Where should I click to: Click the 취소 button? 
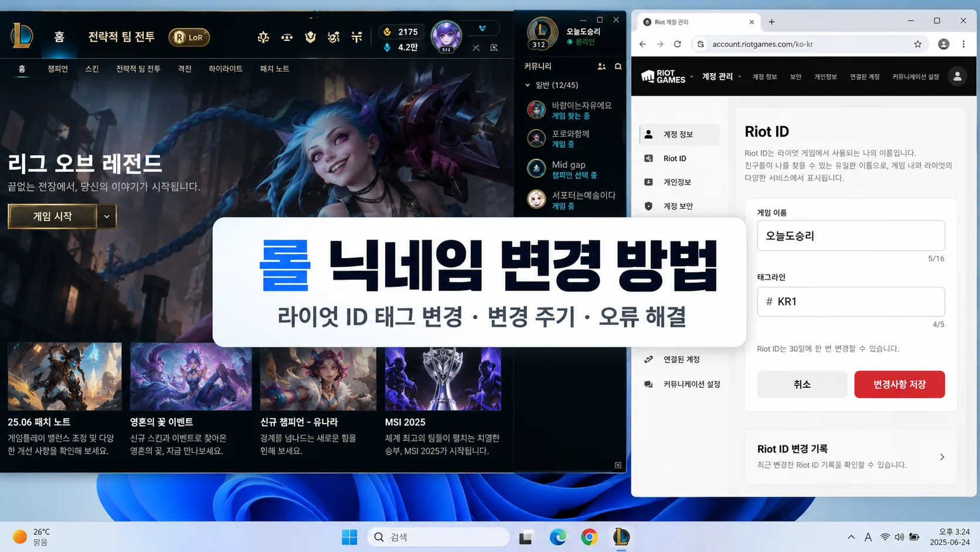[802, 384]
